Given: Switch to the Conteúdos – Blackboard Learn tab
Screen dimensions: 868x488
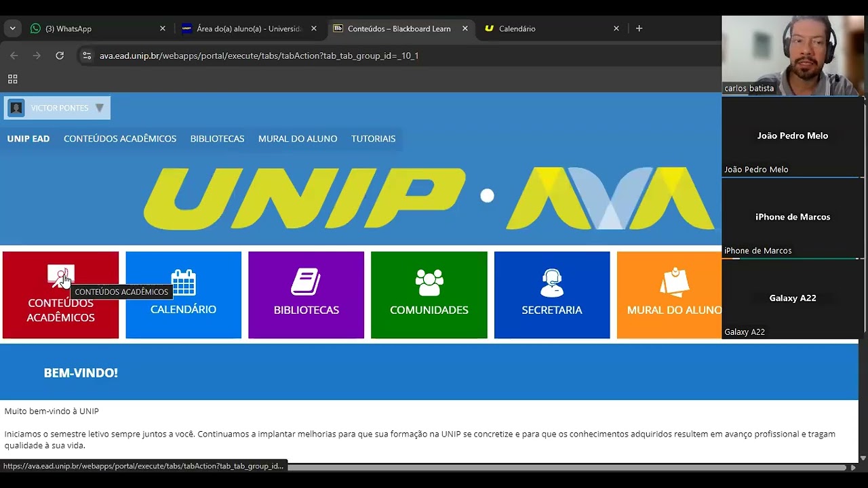Looking at the screenshot, I should (400, 28).
